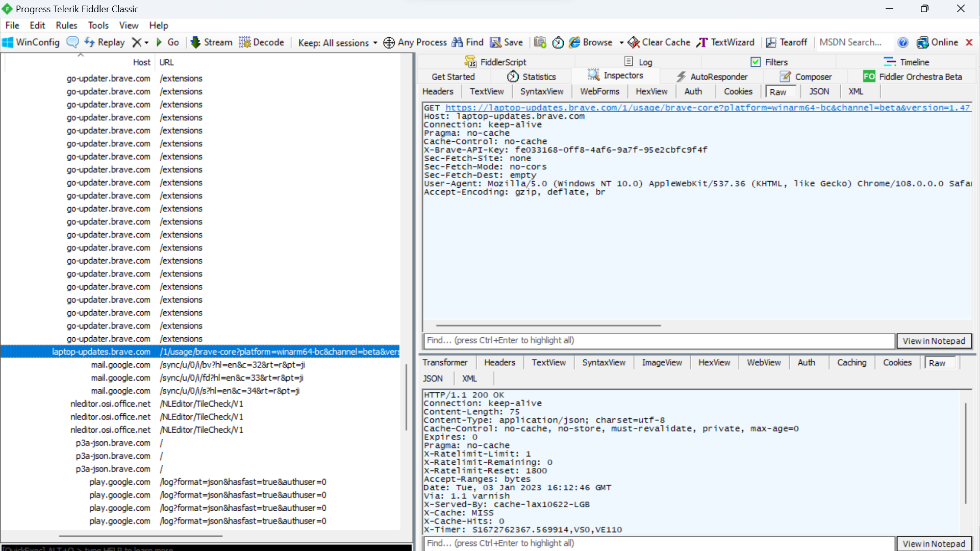Uncheck the Filters tab checkbox

click(756, 62)
